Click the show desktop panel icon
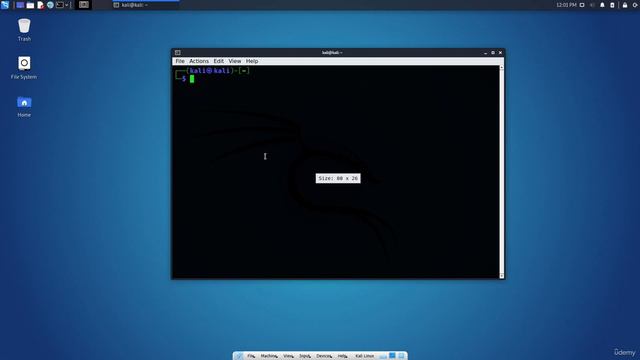This screenshot has width=640, height=360. (20, 5)
